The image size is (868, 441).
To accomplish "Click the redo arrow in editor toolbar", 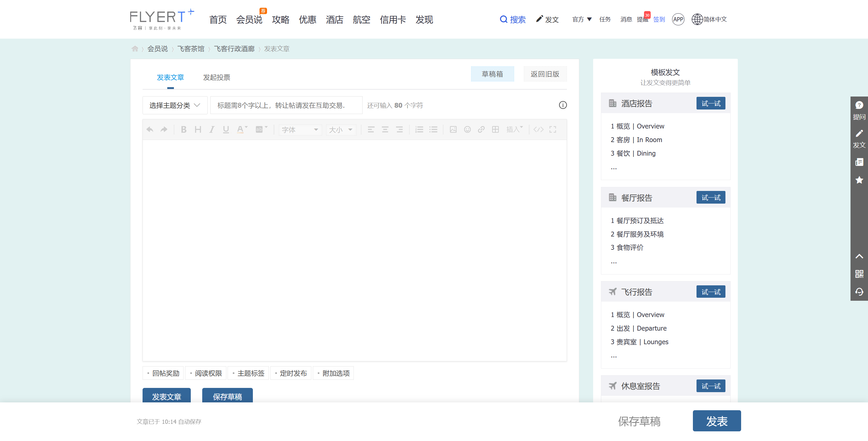I will coord(164,129).
